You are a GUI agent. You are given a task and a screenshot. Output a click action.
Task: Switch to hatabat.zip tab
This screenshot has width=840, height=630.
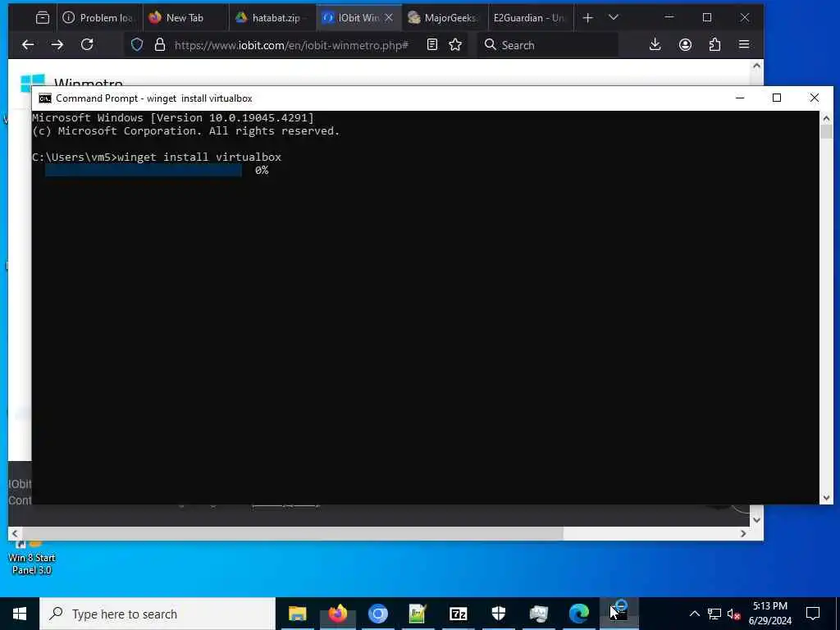[272, 18]
